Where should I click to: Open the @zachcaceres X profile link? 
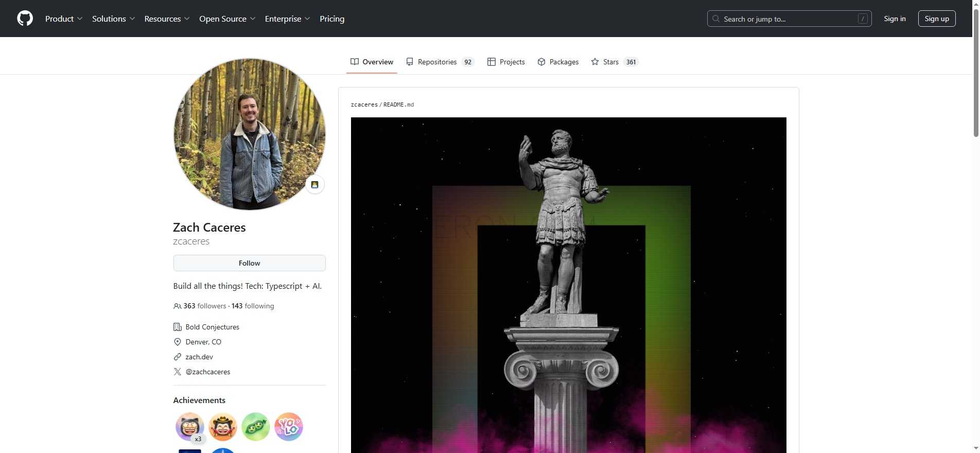coord(208,372)
